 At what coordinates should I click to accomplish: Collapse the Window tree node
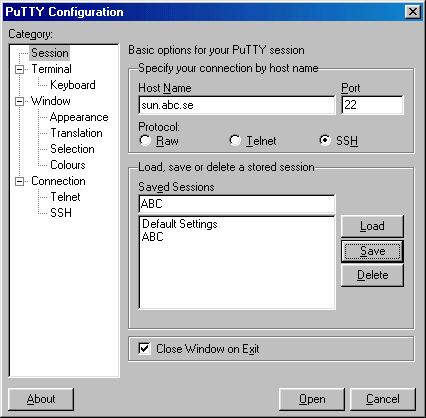[x=20, y=101]
